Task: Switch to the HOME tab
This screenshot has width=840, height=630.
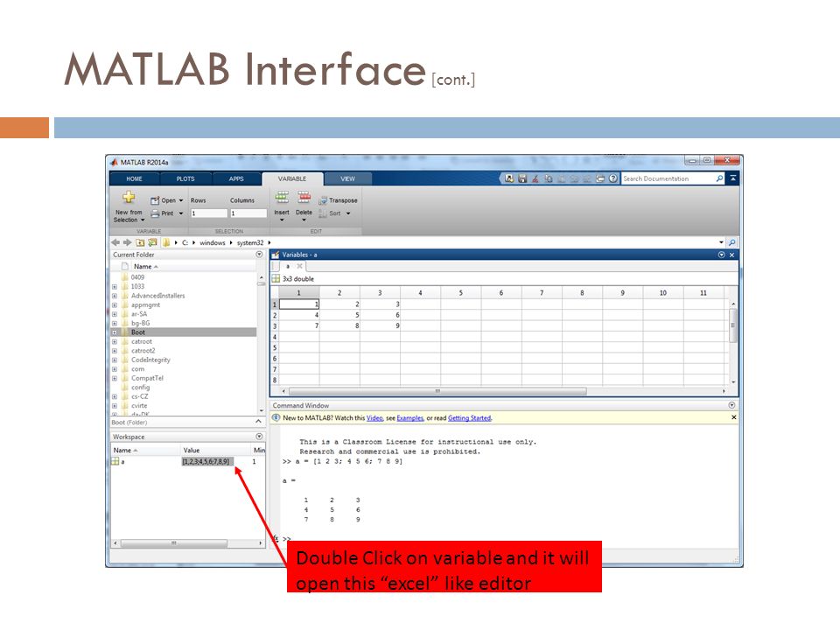Action: [x=135, y=178]
